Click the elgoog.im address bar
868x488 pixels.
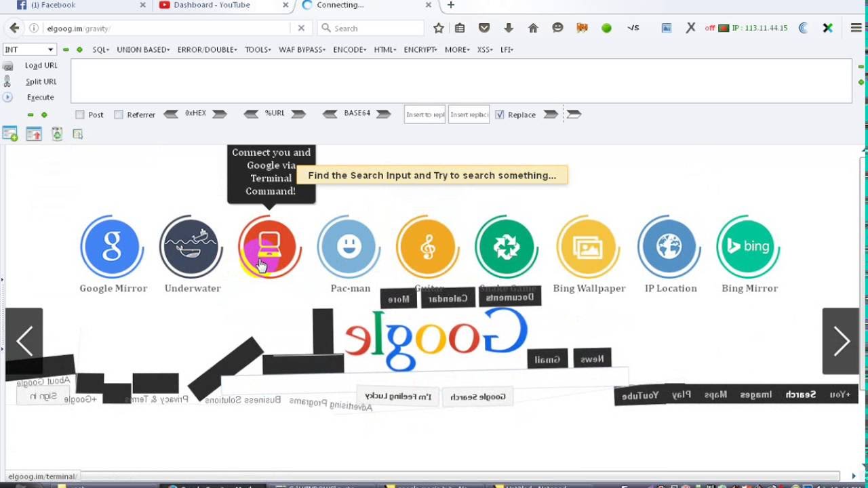pyautogui.click(x=167, y=28)
